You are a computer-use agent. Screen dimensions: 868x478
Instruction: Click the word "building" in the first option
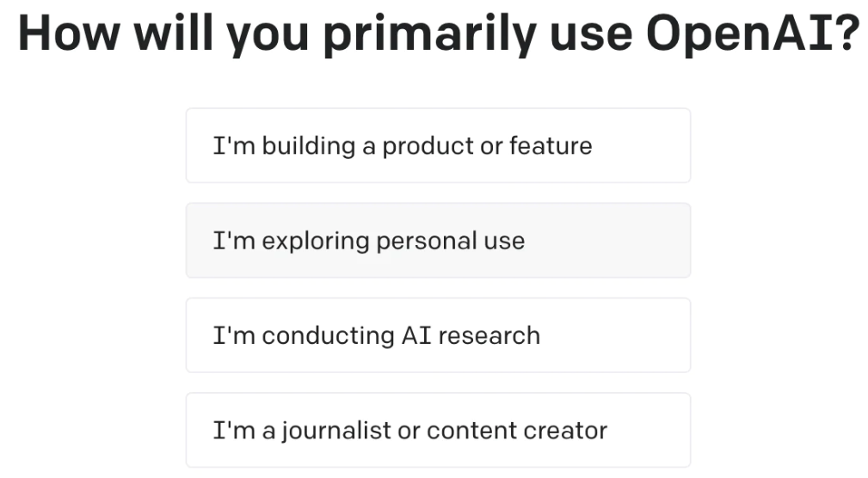(308, 145)
